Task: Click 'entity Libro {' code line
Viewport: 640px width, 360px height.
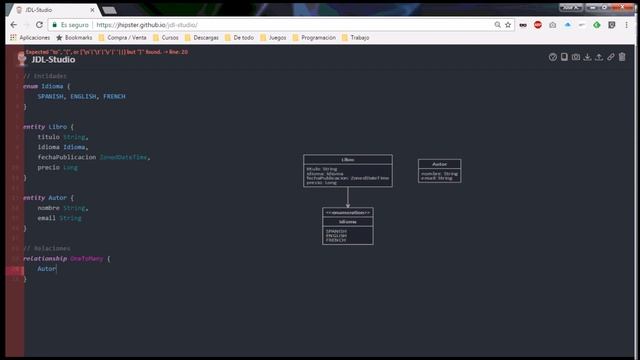Action: [x=48, y=127]
